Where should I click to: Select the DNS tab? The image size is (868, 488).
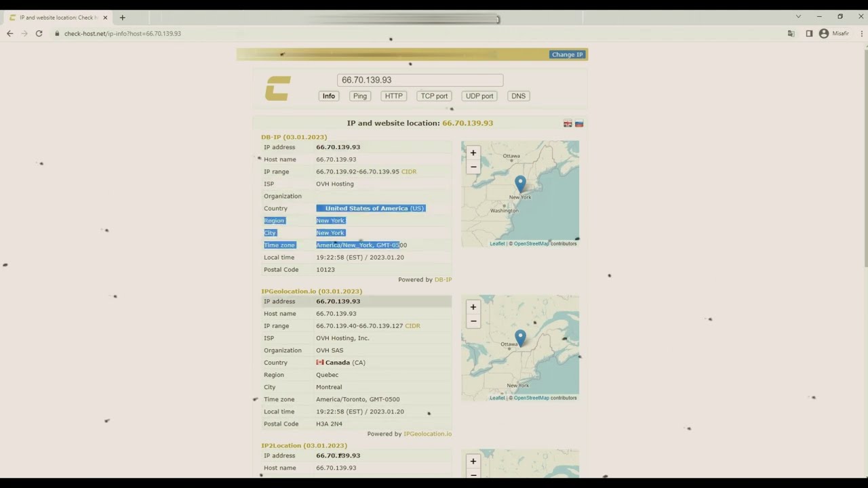pyautogui.click(x=519, y=96)
